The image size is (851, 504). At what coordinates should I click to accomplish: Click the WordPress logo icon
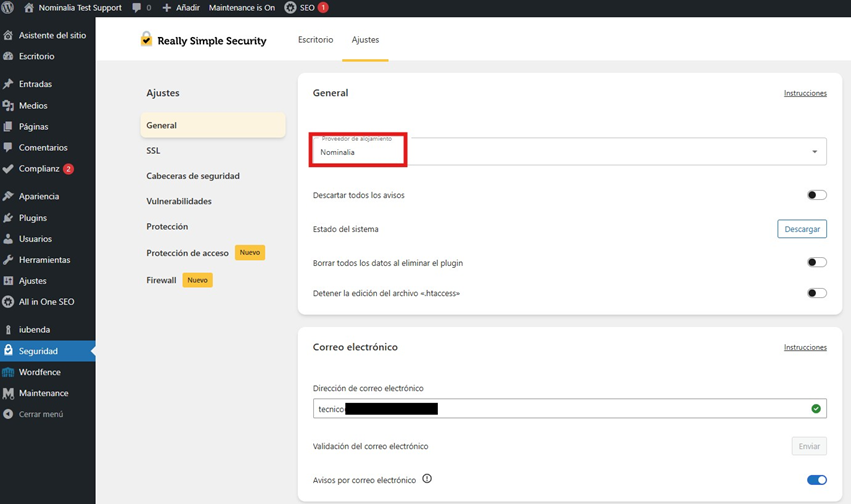[x=8, y=8]
